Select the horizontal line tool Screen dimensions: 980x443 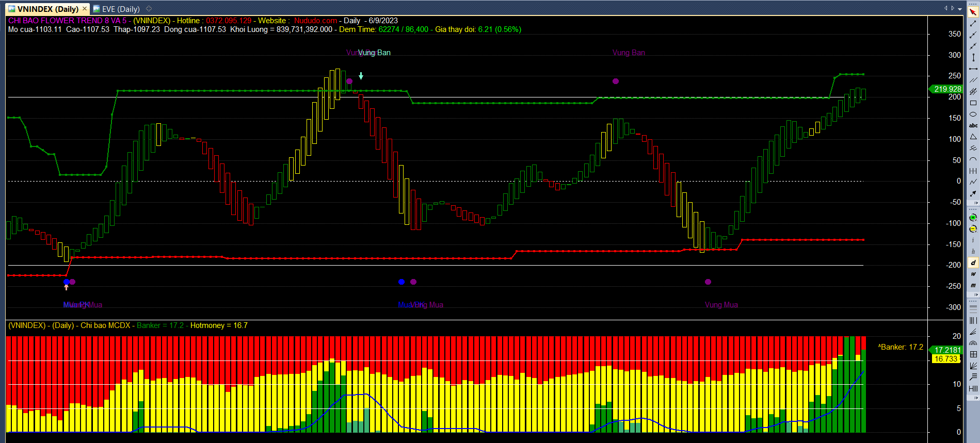[973, 69]
